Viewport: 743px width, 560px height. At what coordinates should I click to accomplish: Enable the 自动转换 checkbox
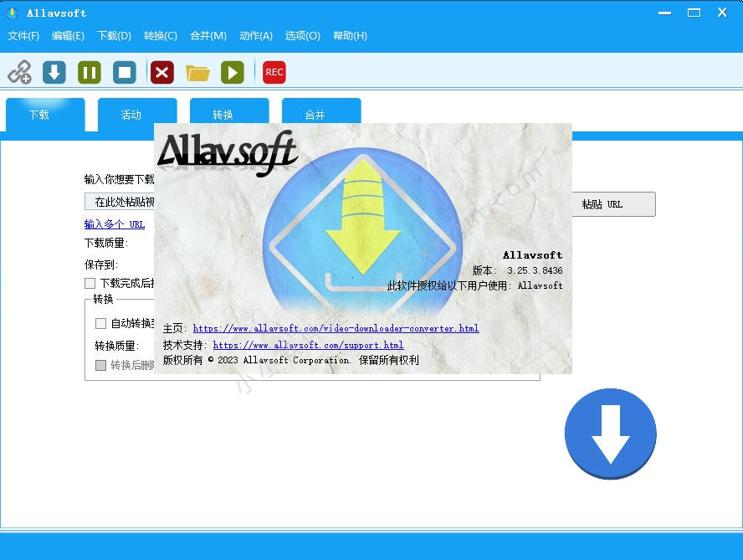coord(100,323)
